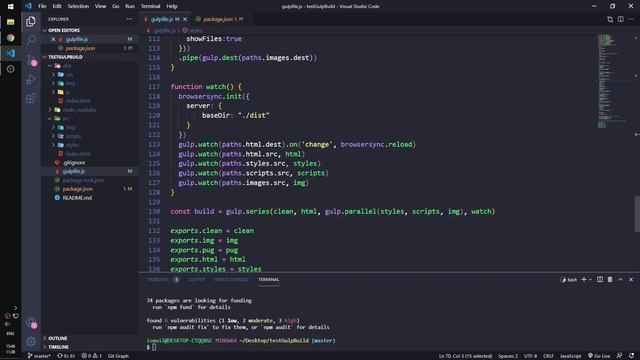Open the Help menu
Image resolution: width=640 pixels, height=360 pixels.
point(172,6)
